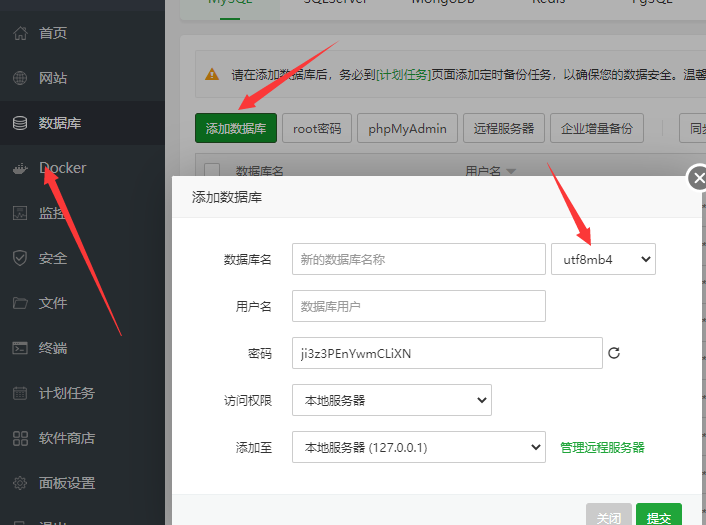The image size is (706, 525).
Task: Open the Docker menu item
Action: coord(62,168)
